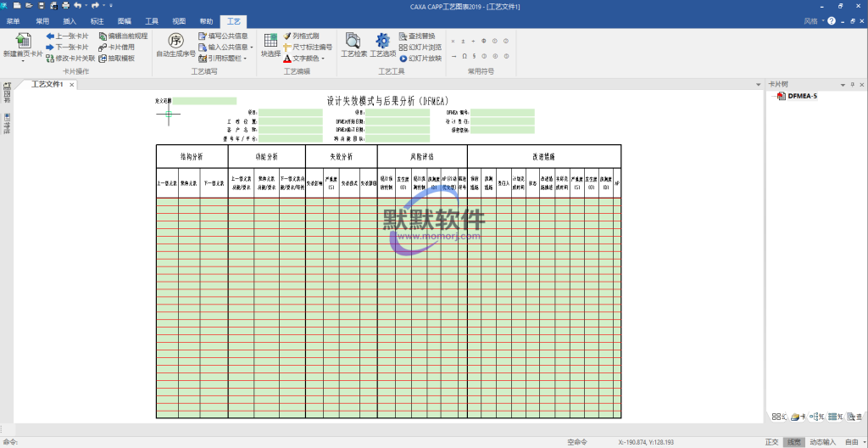Toggle 线宽 display in status bar
Screen dimensions: 868x448
coord(793,442)
